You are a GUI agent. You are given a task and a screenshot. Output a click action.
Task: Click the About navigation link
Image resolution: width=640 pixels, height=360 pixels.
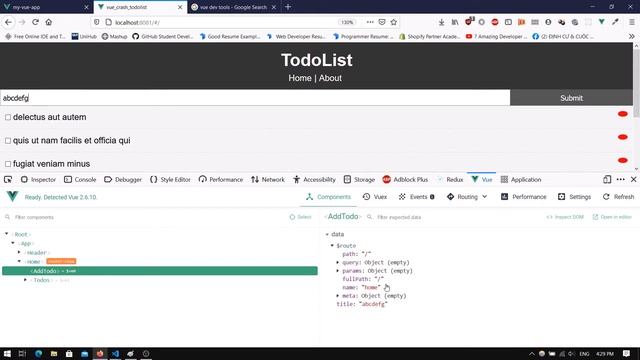coord(330,78)
